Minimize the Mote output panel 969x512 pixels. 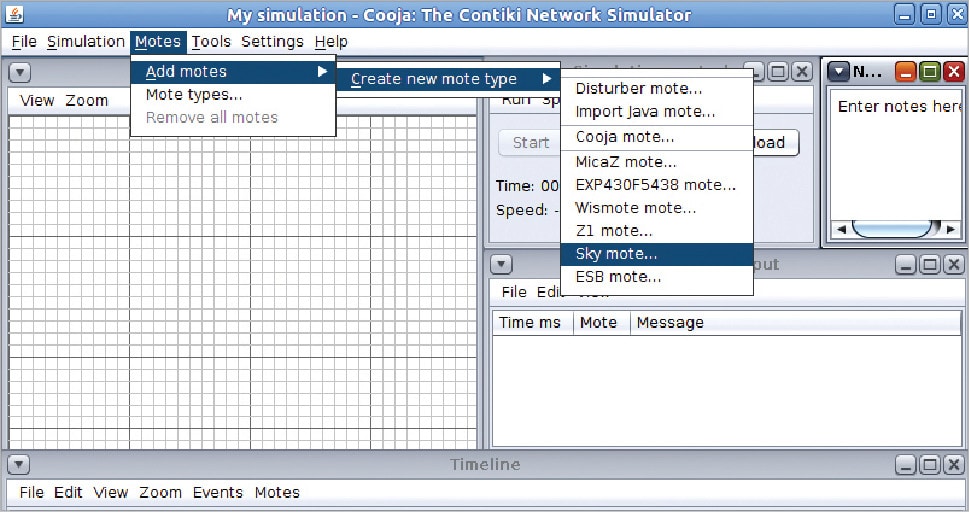[905, 265]
